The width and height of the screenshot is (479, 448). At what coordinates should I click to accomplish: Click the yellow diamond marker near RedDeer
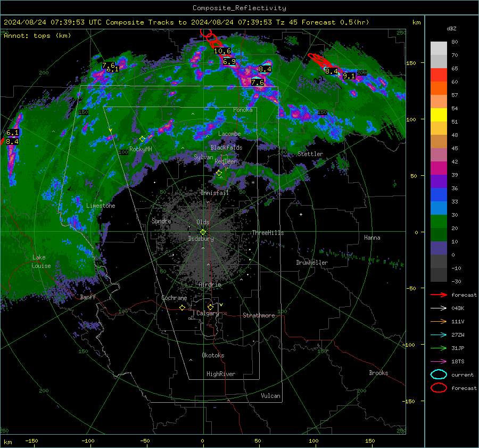[219, 173]
